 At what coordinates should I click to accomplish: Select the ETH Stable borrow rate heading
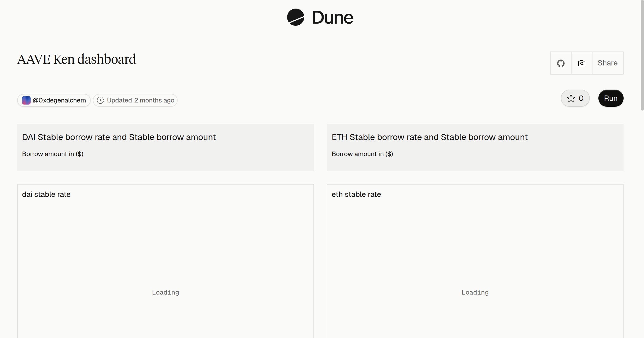pos(430,137)
